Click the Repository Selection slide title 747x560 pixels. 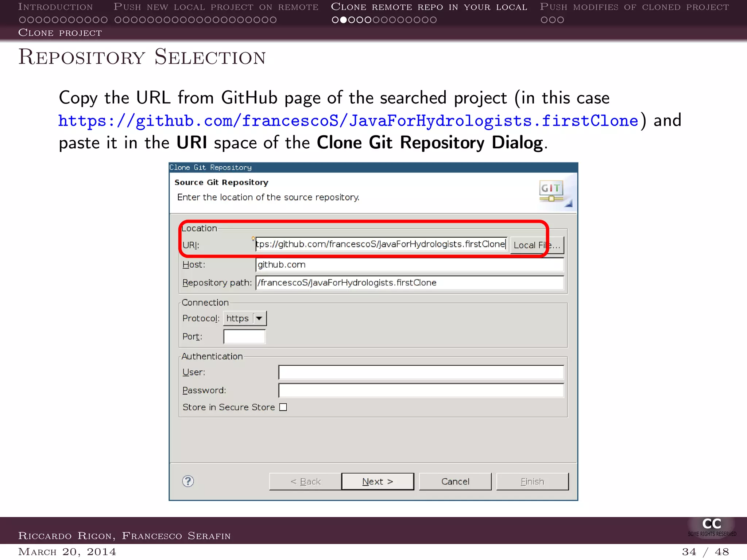click(x=142, y=57)
